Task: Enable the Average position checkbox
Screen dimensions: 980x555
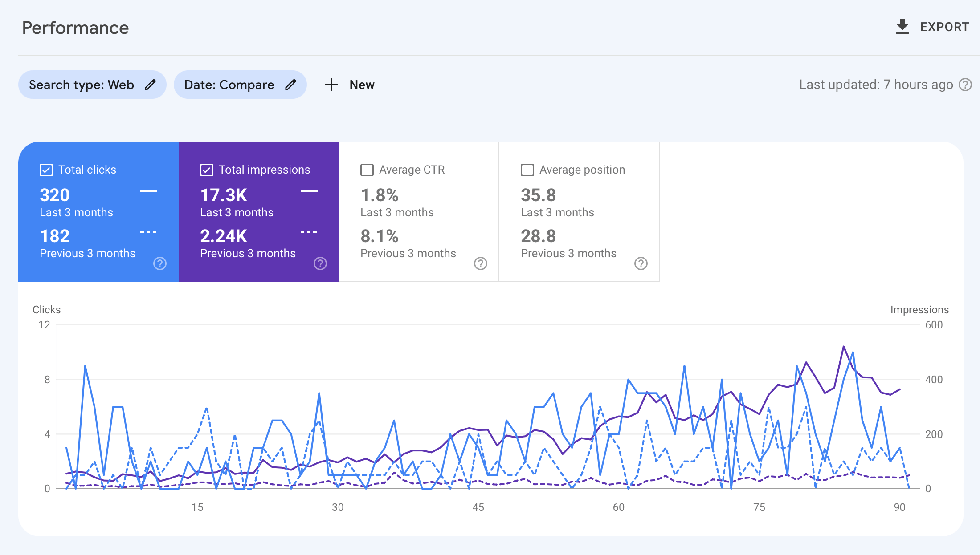Action: [527, 170]
